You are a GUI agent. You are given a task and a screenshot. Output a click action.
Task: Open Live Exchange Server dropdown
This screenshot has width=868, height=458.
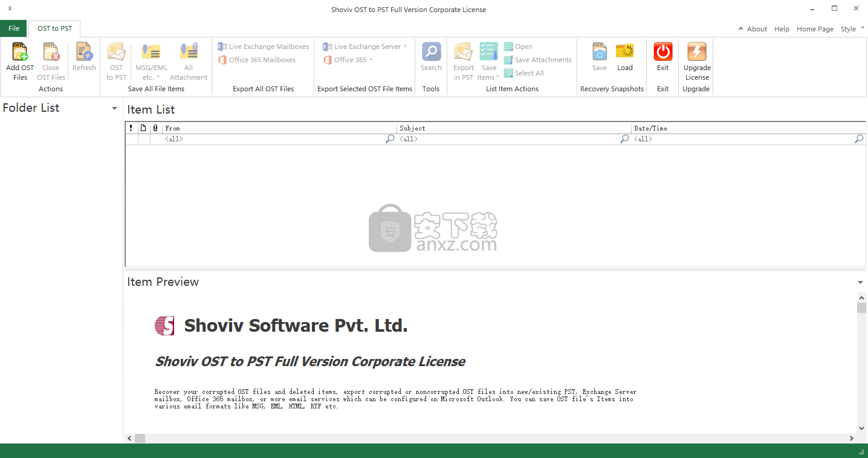364,47
